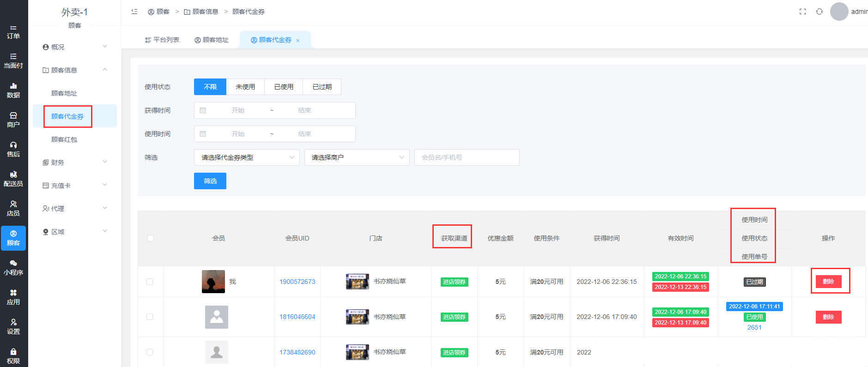The width and height of the screenshot is (868, 367).
Task: Delete the coupon of UID 1900572673
Action: tap(829, 282)
